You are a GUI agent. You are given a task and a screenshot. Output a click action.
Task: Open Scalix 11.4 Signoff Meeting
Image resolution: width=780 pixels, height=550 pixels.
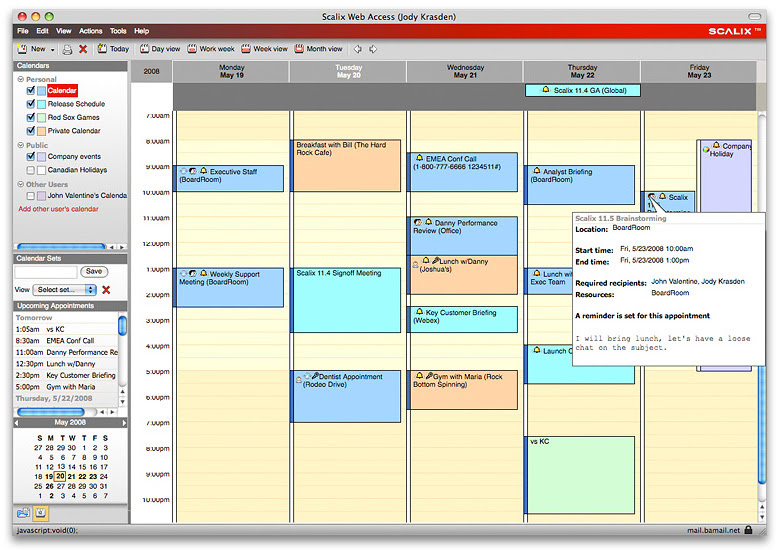[x=346, y=300]
